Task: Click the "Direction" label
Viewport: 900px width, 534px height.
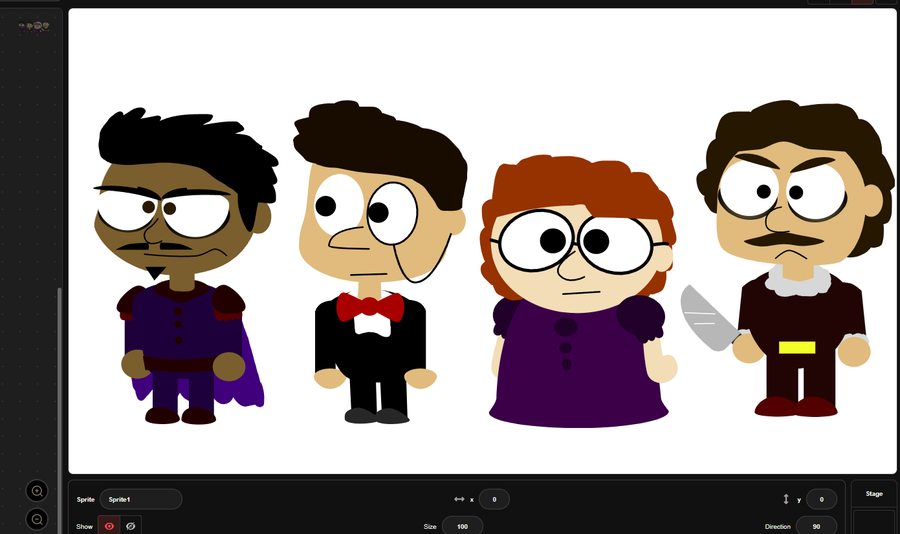Action: click(x=777, y=527)
